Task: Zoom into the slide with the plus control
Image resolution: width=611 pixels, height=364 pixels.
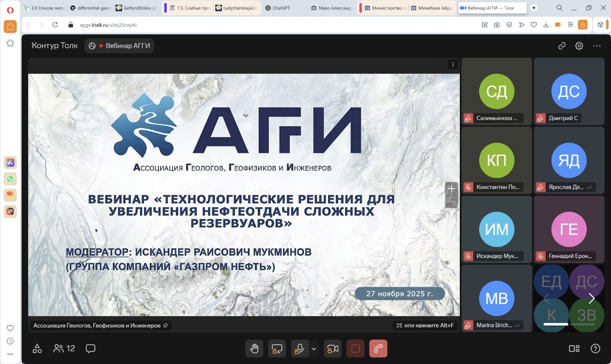Action: [x=451, y=188]
